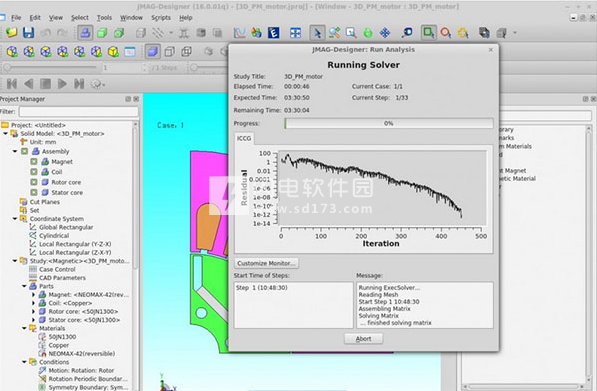Select the ICCG tab in solver dialog
The height and width of the screenshot is (391, 597).
pos(244,138)
